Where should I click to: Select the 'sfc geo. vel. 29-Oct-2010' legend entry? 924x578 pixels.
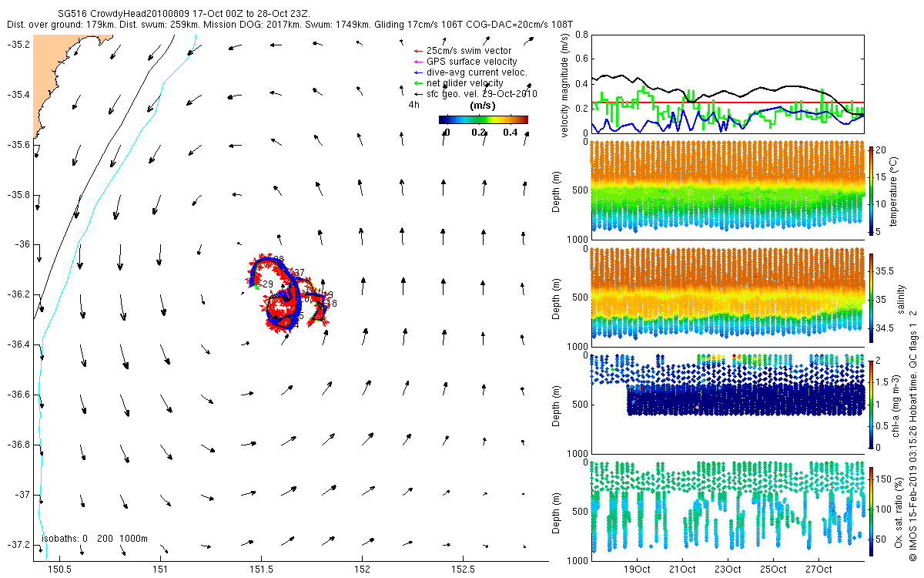click(x=475, y=93)
